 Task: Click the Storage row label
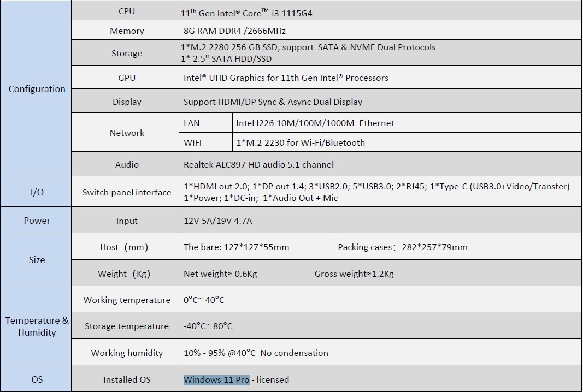pyautogui.click(x=127, y=53)
